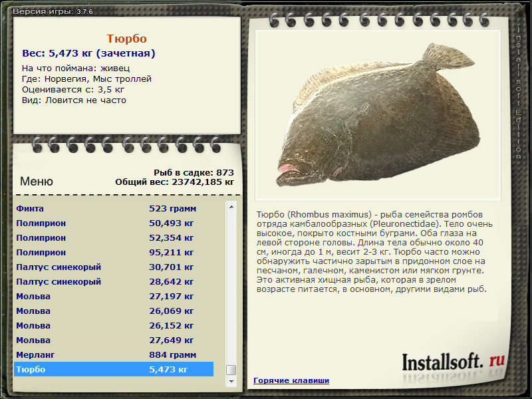The width and height of the screenshot is (532, 399).
Task: Click the text На что поймана: живец
Action: tap(76, 68)
